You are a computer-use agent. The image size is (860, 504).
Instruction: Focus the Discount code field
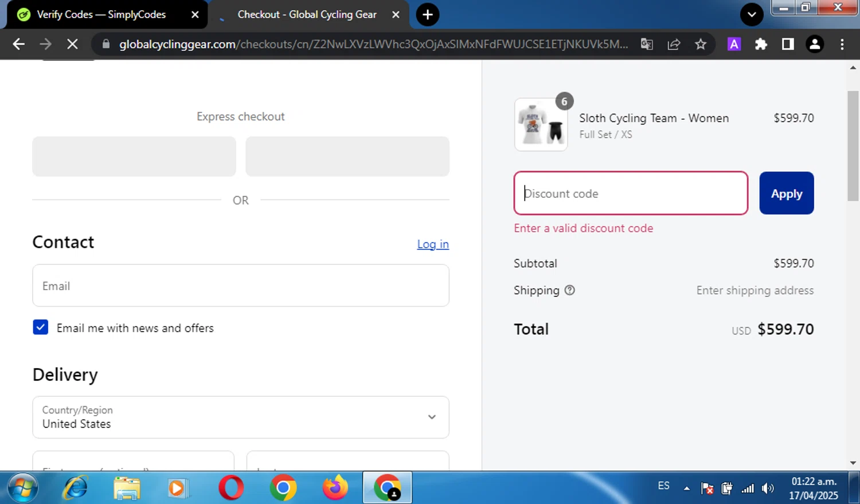(631, 193)
